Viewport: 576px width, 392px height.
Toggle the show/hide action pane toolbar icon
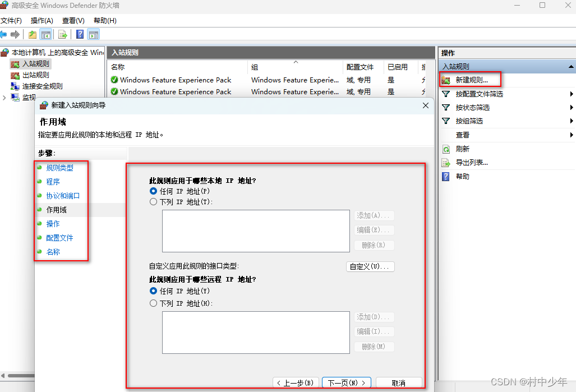[94, 35]
